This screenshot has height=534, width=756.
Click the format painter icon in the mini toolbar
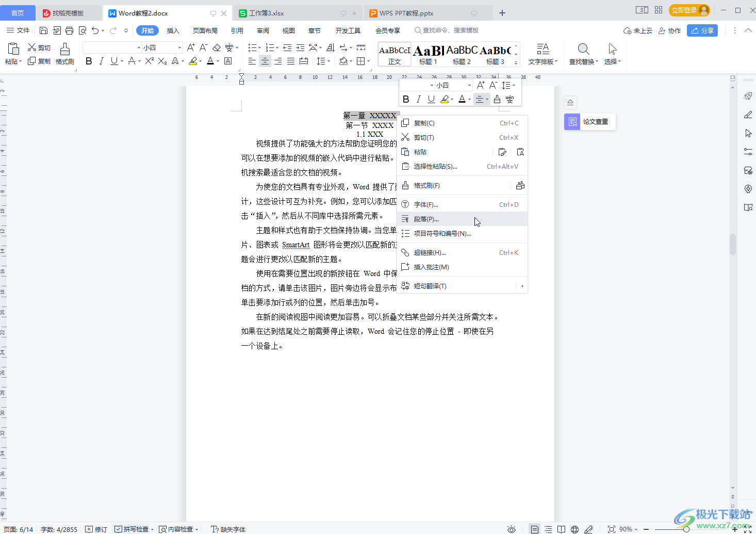coord(497,99)
